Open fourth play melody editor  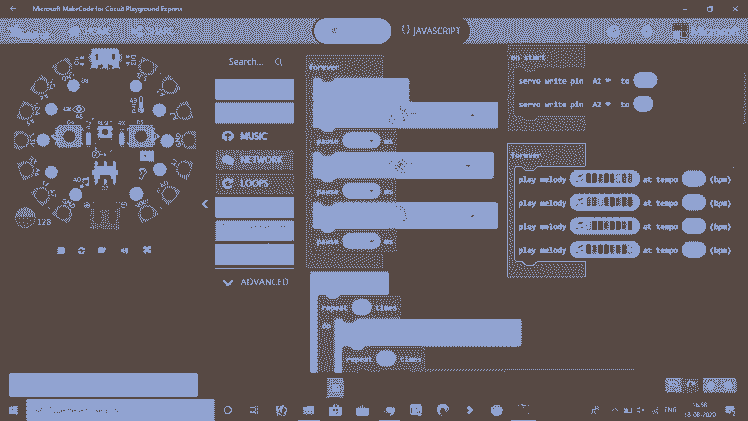click(604, 249)
